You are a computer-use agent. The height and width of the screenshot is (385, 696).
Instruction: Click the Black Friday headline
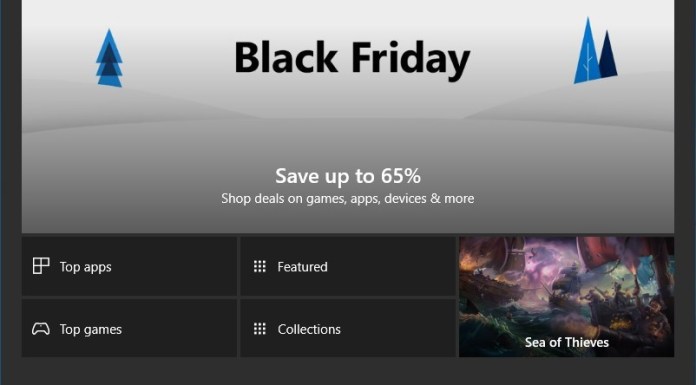[x=352, y=58]
